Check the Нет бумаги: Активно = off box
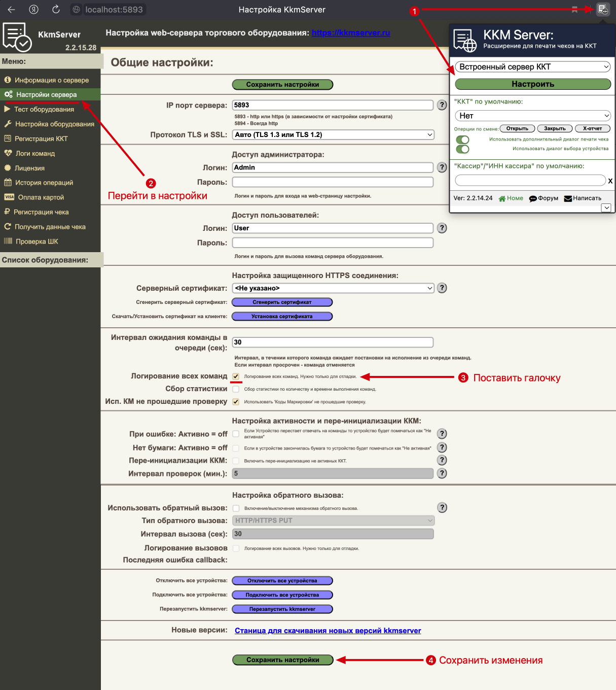The image size is (616, 690). tap(236, 448)
